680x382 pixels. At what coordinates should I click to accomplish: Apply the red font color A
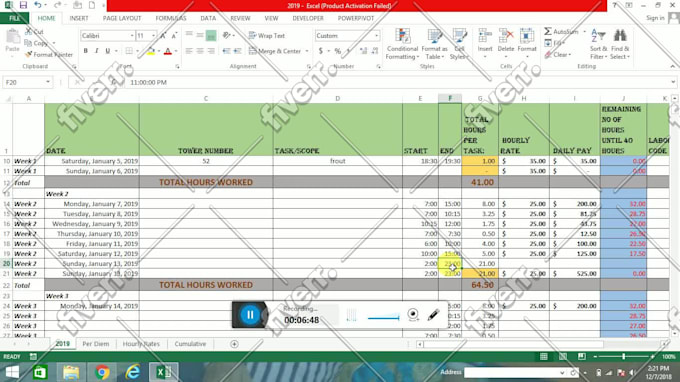click(x=168, y=51)
